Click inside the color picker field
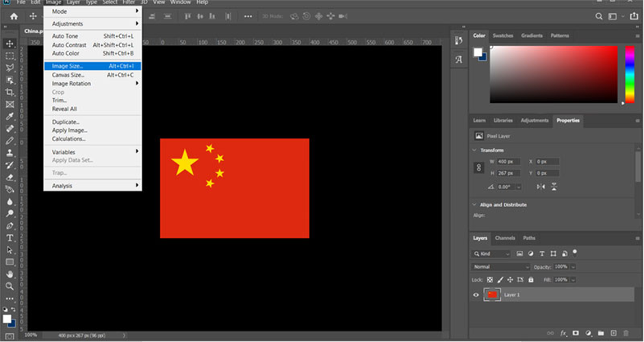 [x=554, y=75]
